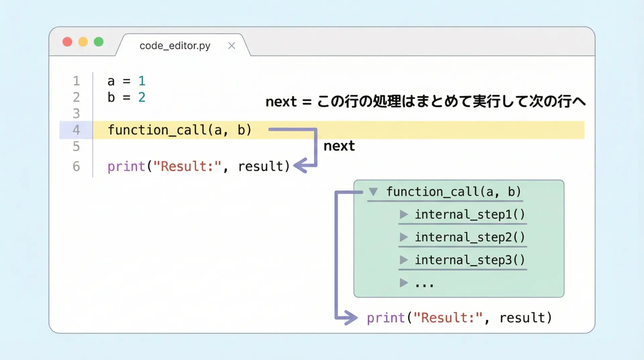
Task: Select line number 4 in gutter
Action: [76, 130]
